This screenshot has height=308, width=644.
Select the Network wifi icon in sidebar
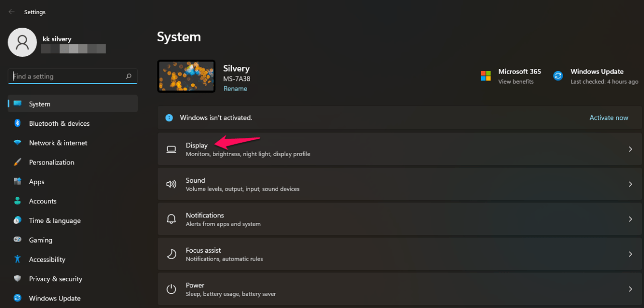click(18, 143)
